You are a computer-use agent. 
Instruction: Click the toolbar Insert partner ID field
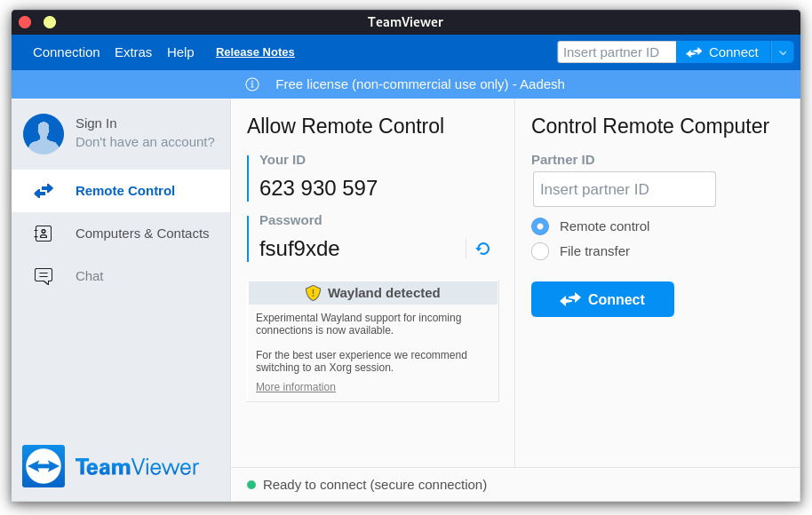(617, 52)
